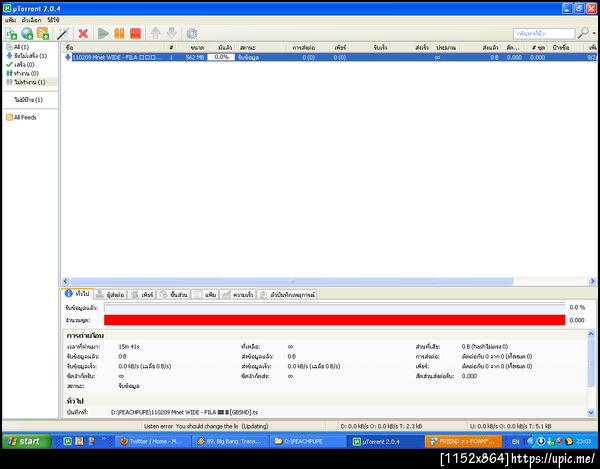600x469 pixels.
Task: Click the green µTorrent quick launch icon
Action: click(x=67, y=441)
